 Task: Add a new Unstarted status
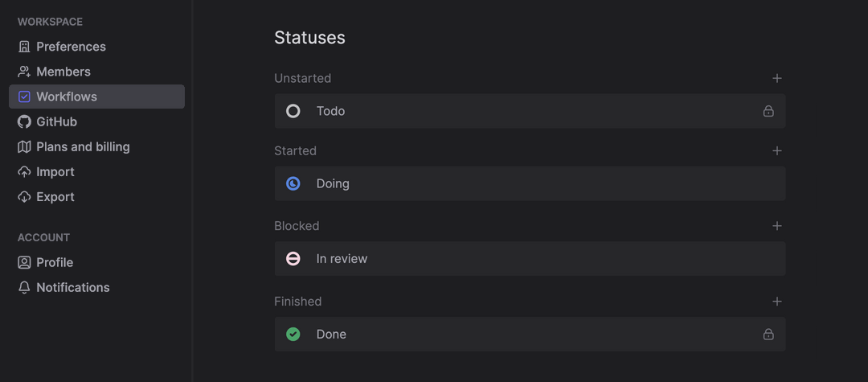pos(776,78)
